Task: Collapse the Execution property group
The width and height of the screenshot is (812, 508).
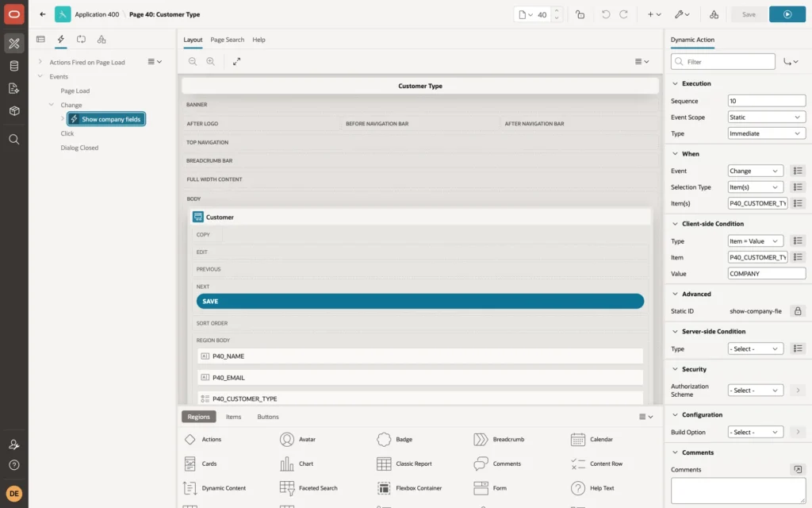Action: pyautogui.click(x=675, y=83)
